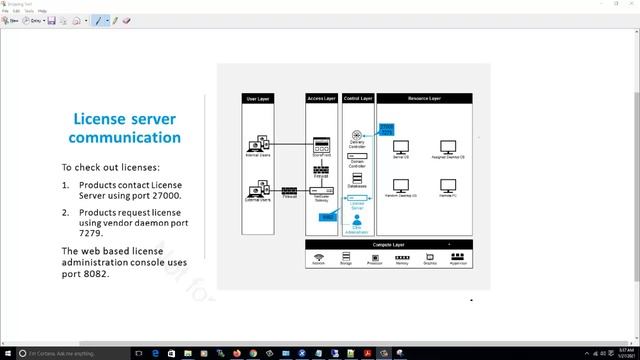
Task: Open the Tools menu
Action: click(29, 11)
